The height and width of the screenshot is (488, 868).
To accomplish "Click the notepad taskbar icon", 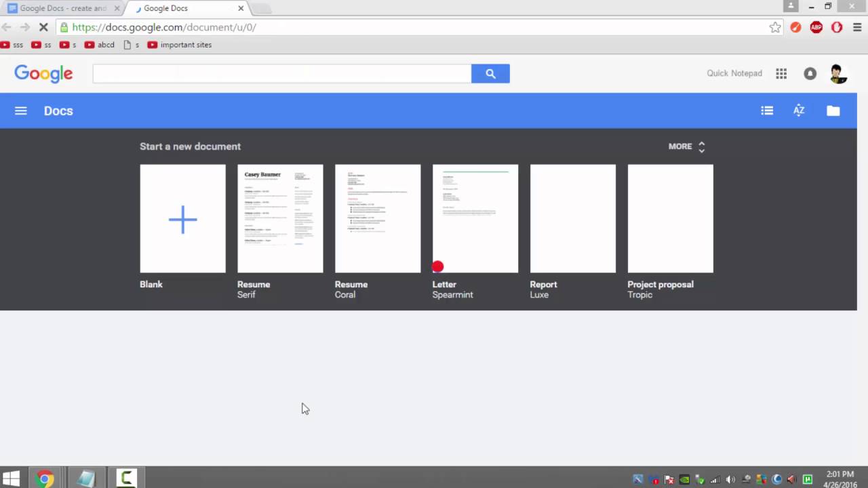I will click(86, 479).
